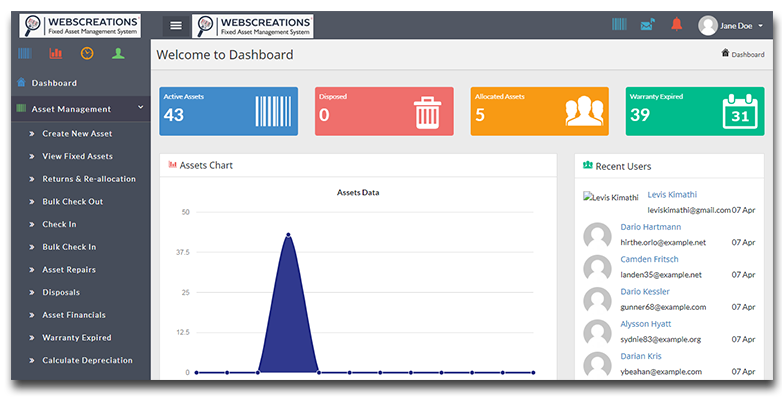The width and height of the screenshot is (782, 398).
Task: Open Bulk Check Out
Action: pyautogui.click(x=73, y=201)
